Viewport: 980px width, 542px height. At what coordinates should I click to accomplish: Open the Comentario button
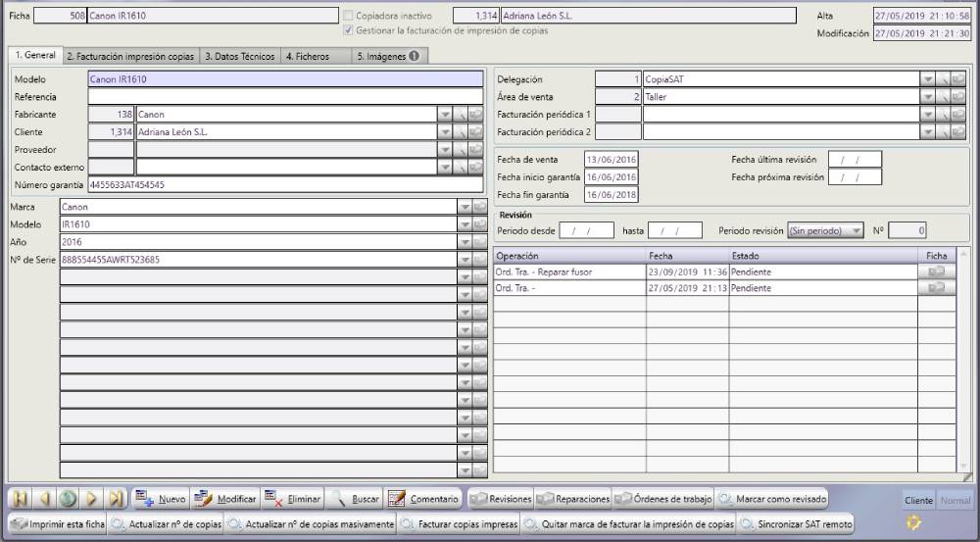click(423, 499)
